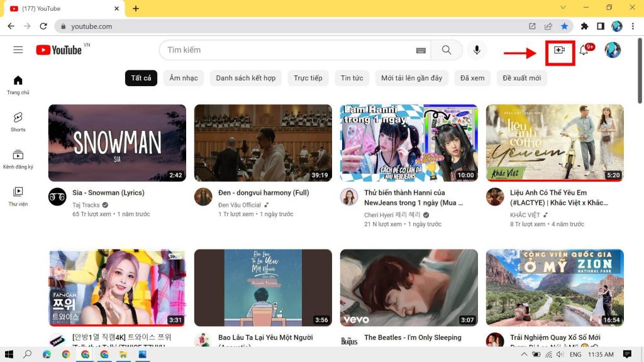Open your YouTube profile avatar menu

point(613,50)
